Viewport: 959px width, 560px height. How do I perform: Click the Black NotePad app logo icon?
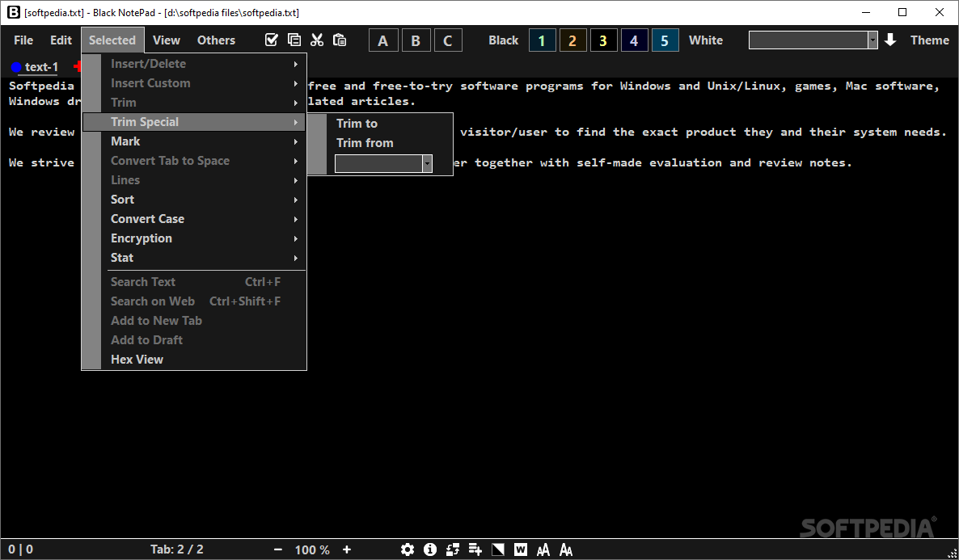click(14, 12)
